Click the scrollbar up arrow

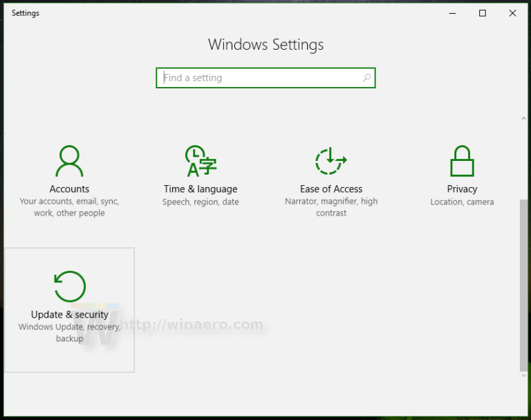(x=523, y=120)
